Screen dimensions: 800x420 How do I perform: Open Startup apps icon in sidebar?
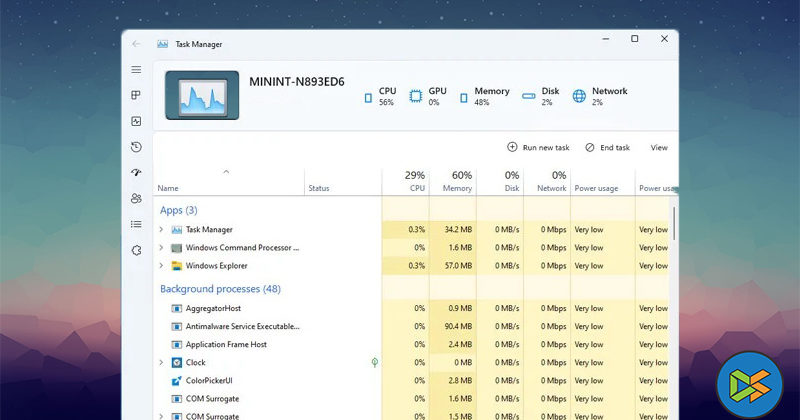pos(136,173)
